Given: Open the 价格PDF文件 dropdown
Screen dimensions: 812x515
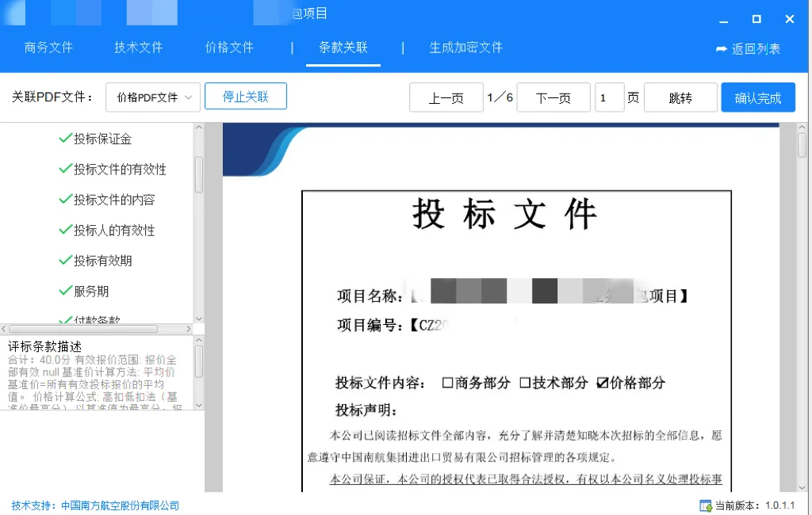Looking at the screenshot, I should tap(152, 97).
